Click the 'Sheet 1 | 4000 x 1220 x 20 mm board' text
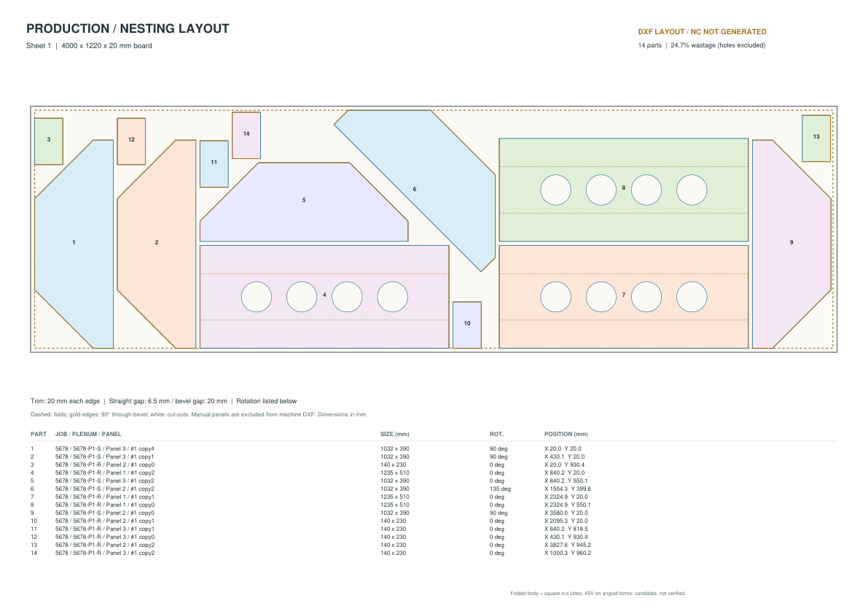 [89, 46]
